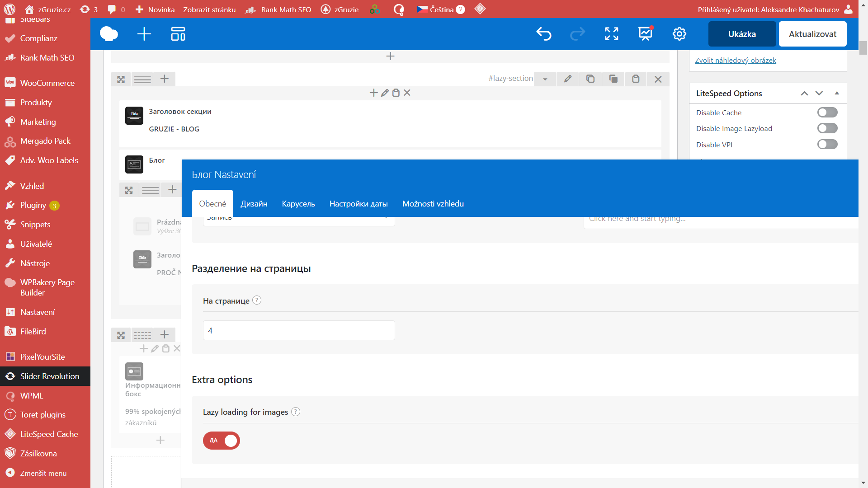Open help for Lazy loading for images
Viewport: 868px width, 488px height.
point(296,412)
